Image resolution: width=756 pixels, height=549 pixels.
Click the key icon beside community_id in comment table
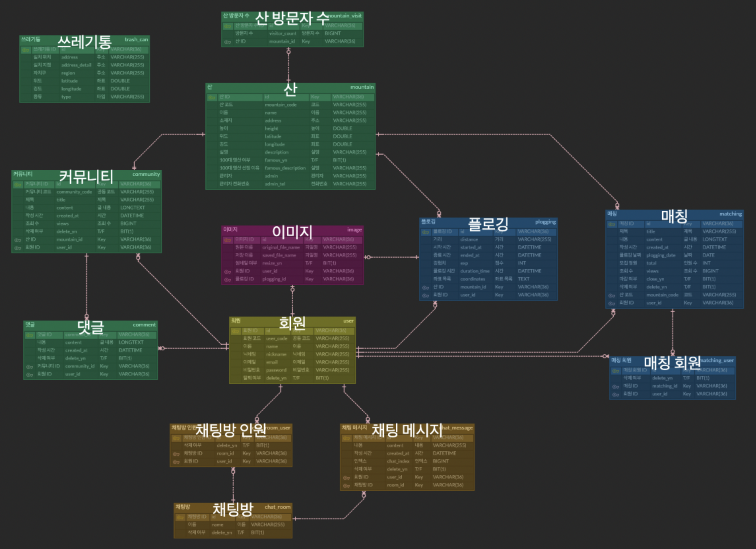tap(30, 366)
